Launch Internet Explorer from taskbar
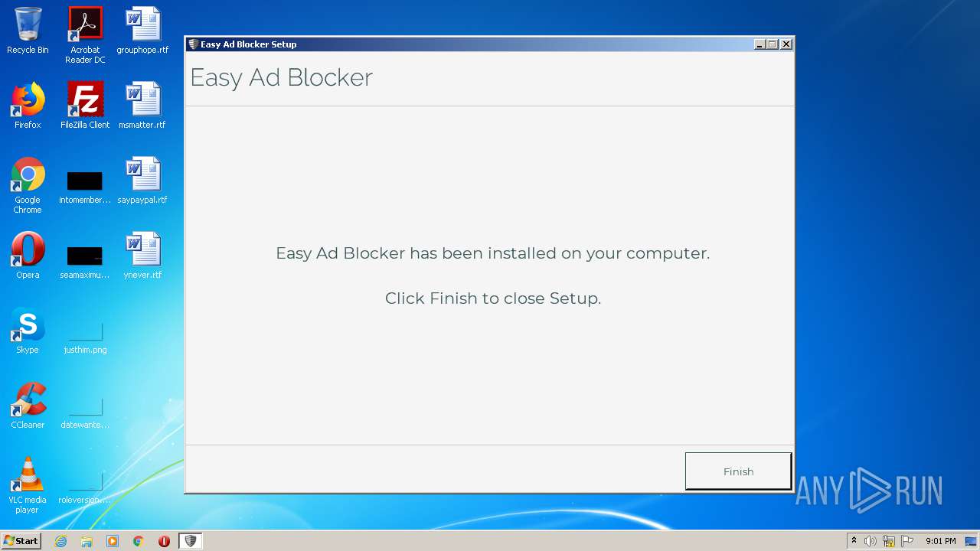980x551 pixels. coord(60,541)
